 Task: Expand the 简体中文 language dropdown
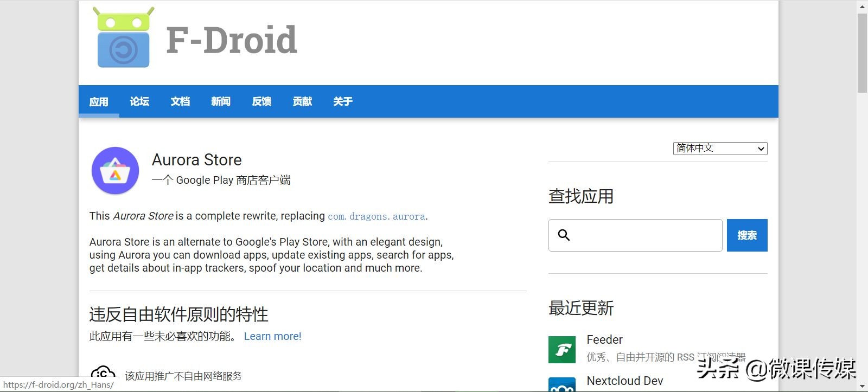coord(720,149)
